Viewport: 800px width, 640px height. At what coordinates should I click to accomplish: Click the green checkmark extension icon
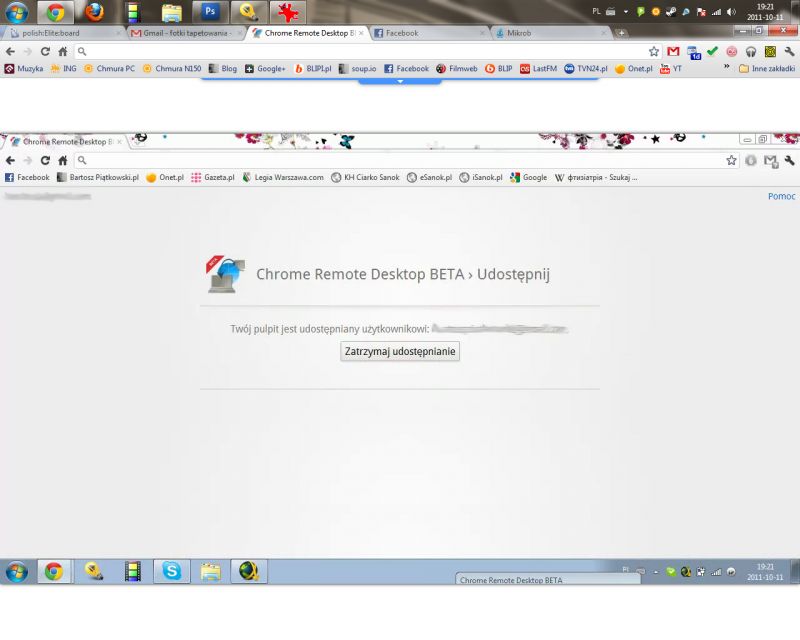712,51
